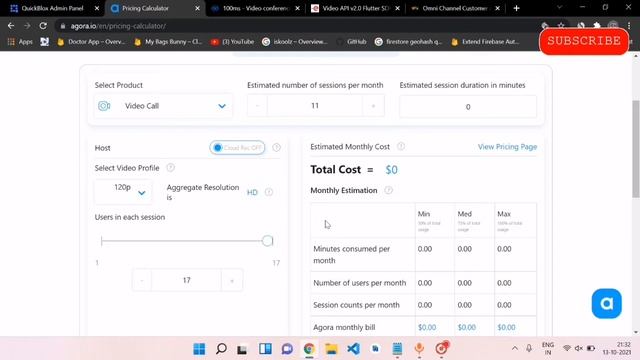
Task: Open the Chrome tab search chevron
Action: point(559,8)
